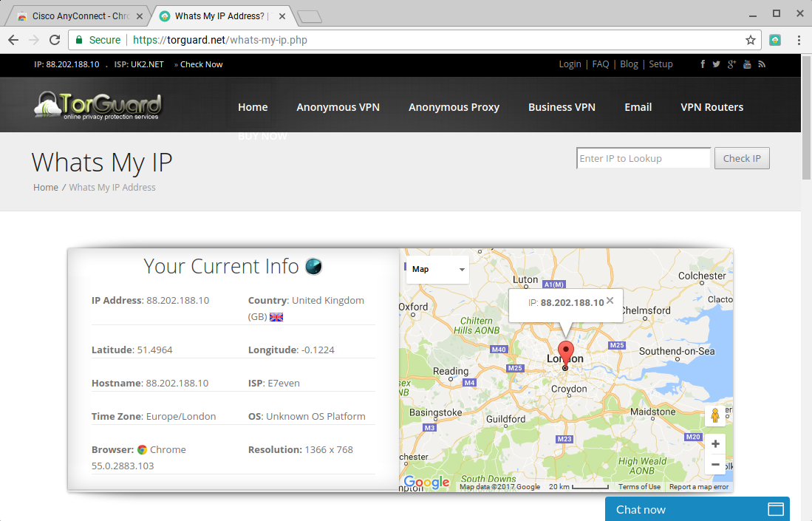Open the Anonymous VPN menu
The image size is (812, 521).
[x=338, y=107]
